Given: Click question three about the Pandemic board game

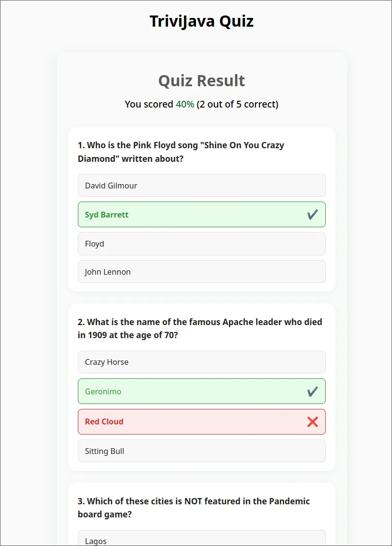Looking at the screenshot, I should [x=193, y=508].
